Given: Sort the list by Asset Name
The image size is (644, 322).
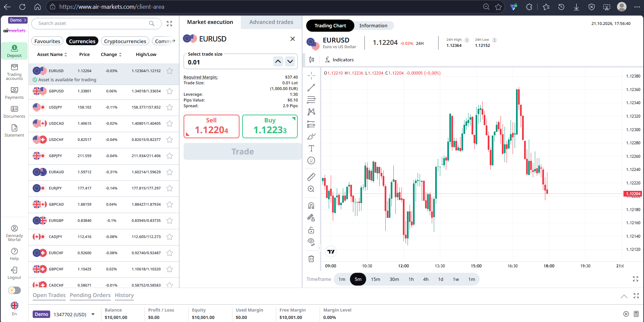Looking at the screenshot, I should [52, 54].
